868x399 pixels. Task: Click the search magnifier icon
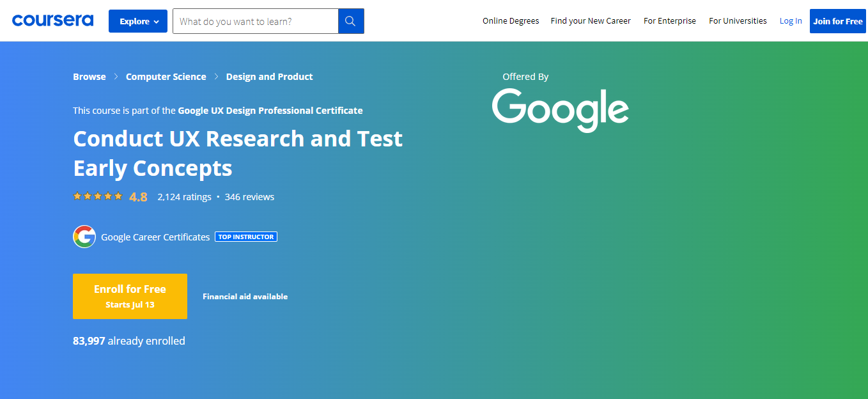pyautogui.click(x=350, y=20)
